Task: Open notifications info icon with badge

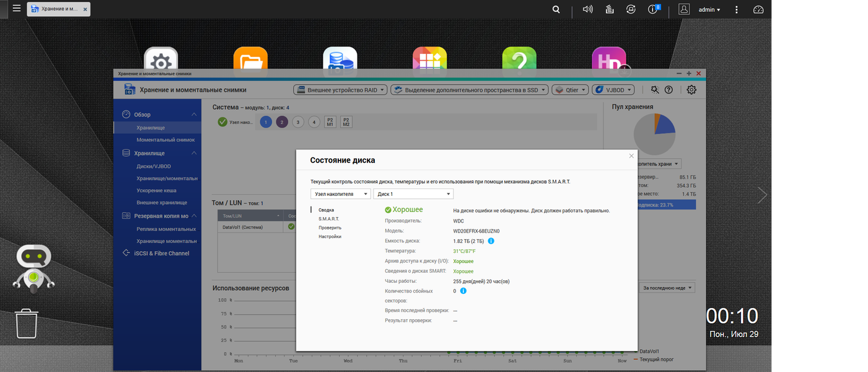Action: [653, 9]
